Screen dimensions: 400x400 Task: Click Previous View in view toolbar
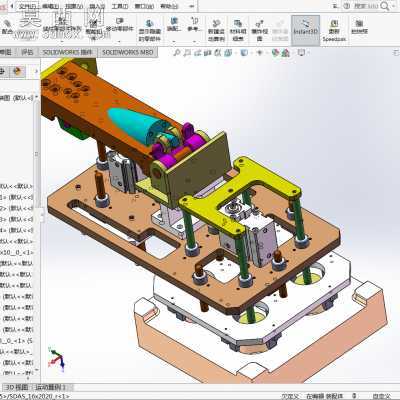[x=197, y=53]
